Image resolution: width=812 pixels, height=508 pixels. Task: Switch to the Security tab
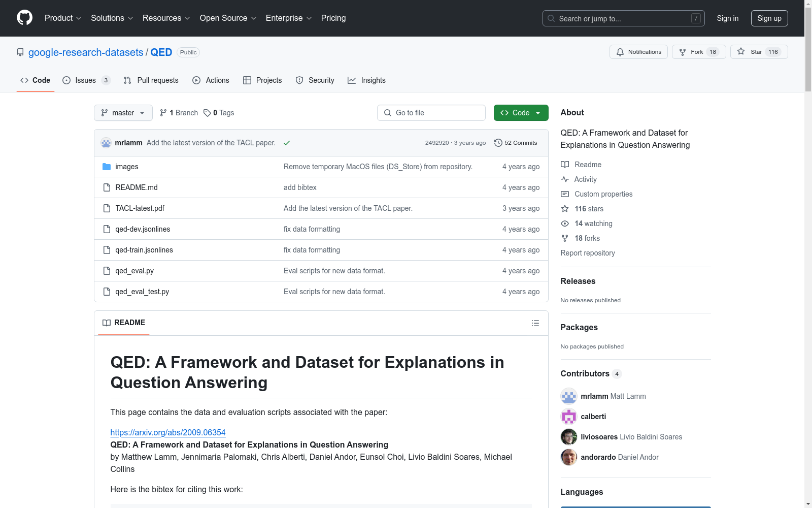point(315,80)
